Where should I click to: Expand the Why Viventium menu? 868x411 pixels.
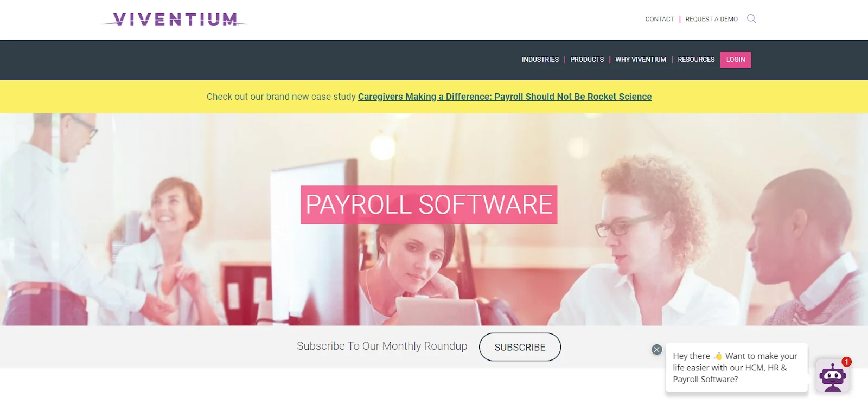point(641,60)
